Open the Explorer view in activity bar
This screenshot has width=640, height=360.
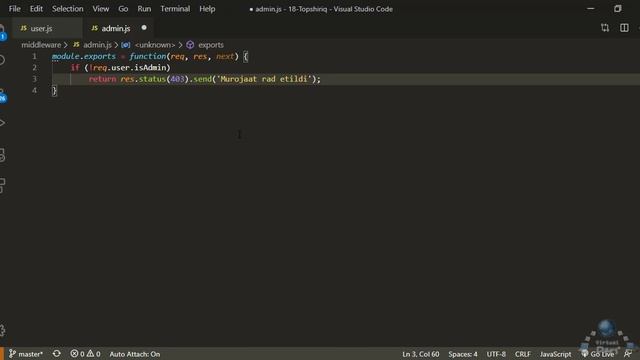[2, 32]
